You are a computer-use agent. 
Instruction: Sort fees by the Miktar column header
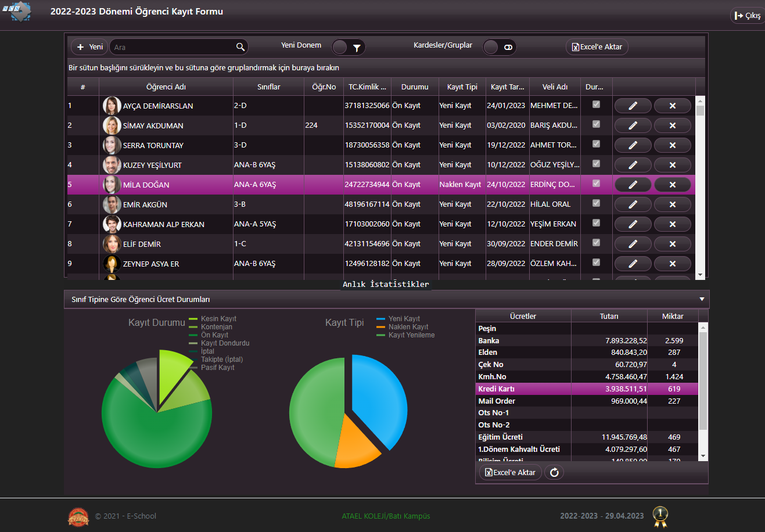673,317
